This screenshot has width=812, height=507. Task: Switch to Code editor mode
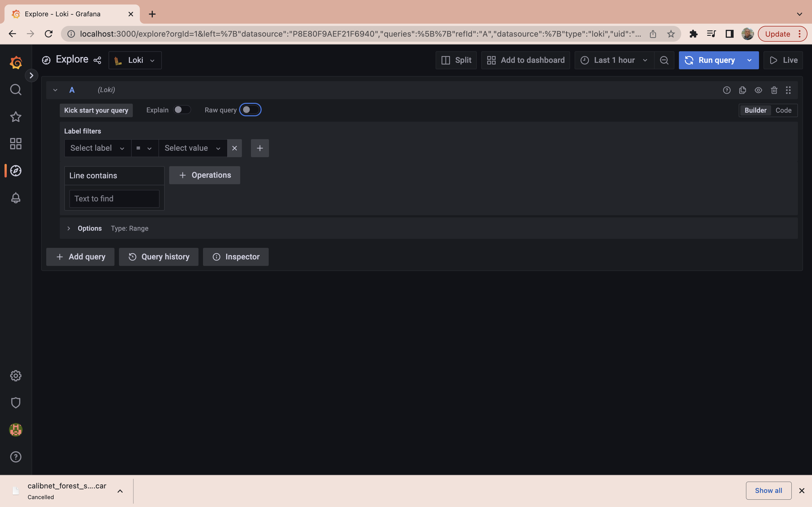tap(783, 110)
